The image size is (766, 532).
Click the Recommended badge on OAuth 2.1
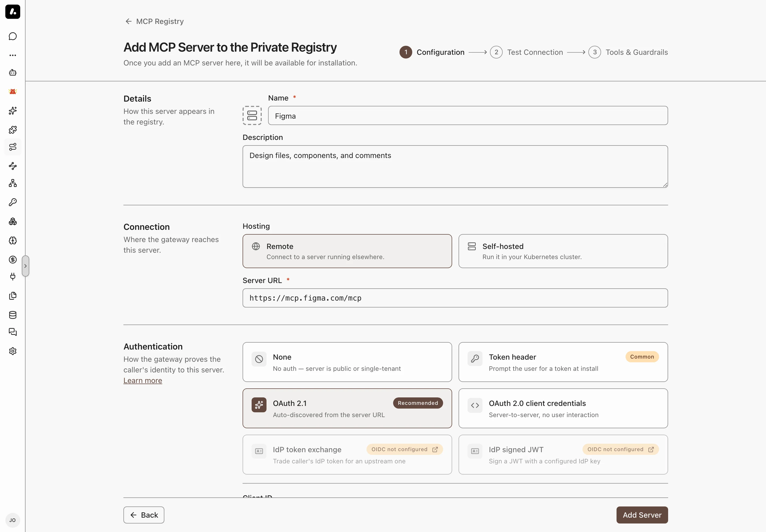418,403
